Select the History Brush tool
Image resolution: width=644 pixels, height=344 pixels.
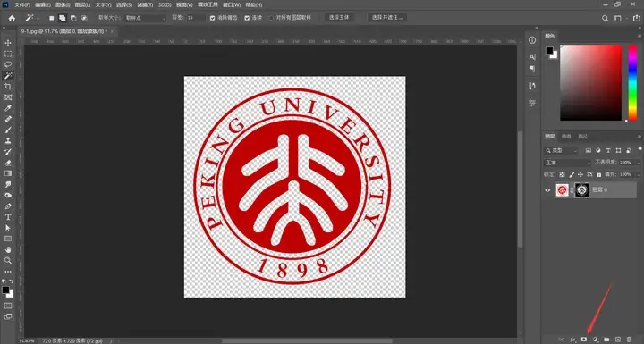8,152
